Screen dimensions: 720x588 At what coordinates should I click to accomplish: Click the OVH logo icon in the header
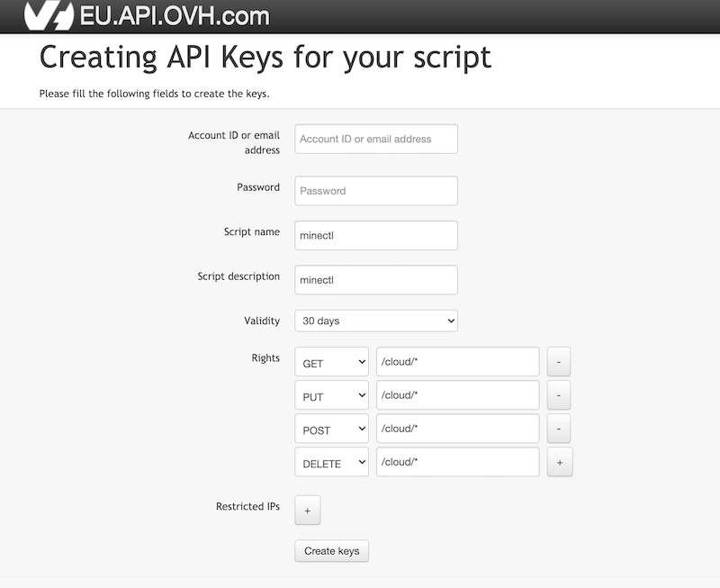49,15
